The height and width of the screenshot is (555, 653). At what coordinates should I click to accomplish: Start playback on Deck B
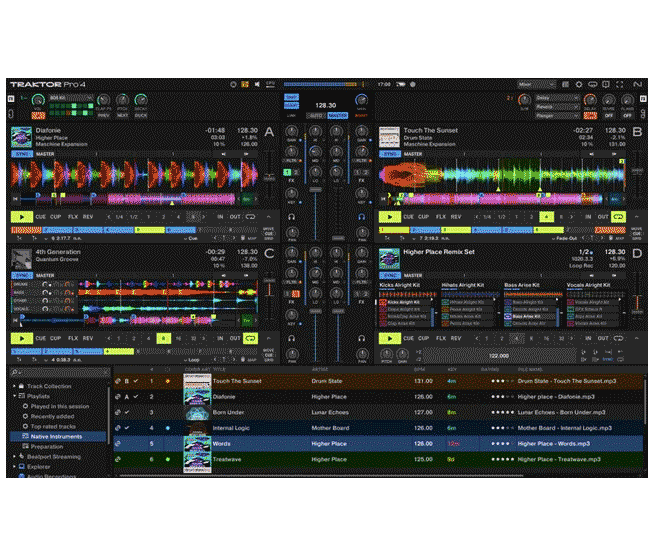pyautogui.click(x=390, y=217)
